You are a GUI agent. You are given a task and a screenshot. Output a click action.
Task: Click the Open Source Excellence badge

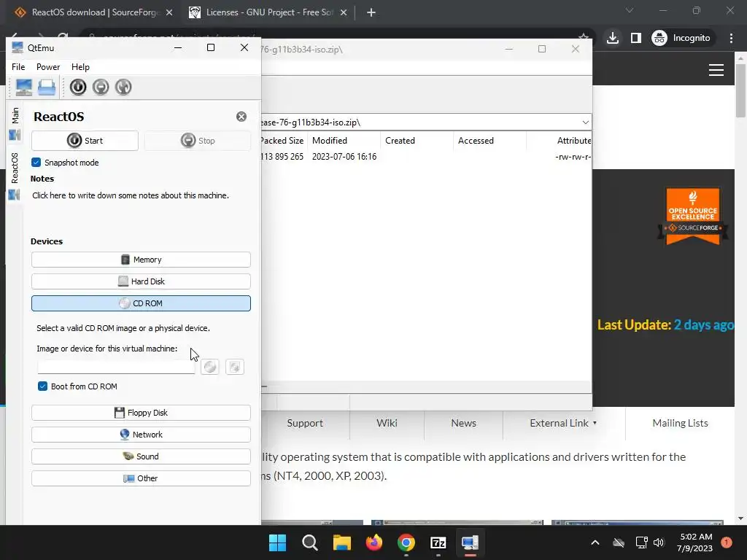pos(693,216)
